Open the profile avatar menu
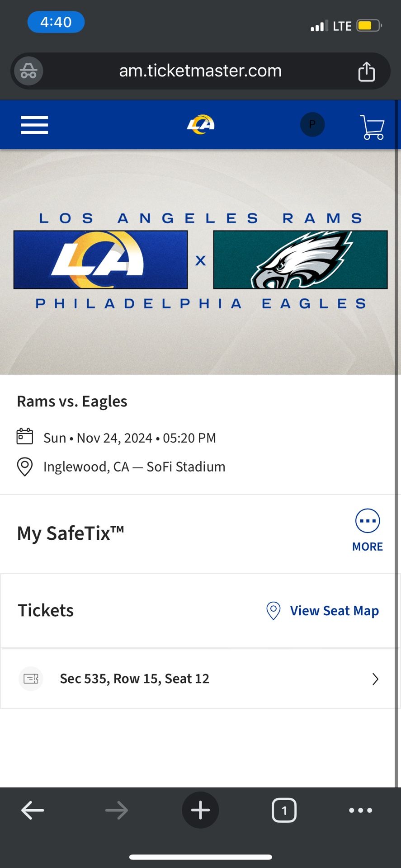Image resolution: width=401 pixels, height=868 pixels. coord(312,124)
